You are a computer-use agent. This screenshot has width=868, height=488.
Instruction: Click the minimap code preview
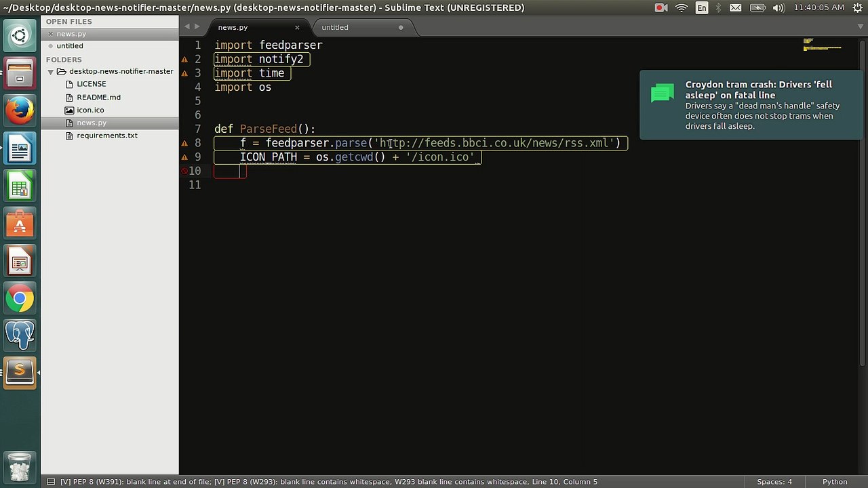(x=822, y=45)
